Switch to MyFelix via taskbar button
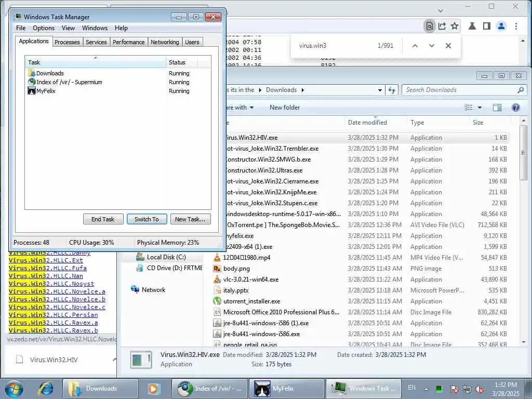532x399 pixels. 287,389
